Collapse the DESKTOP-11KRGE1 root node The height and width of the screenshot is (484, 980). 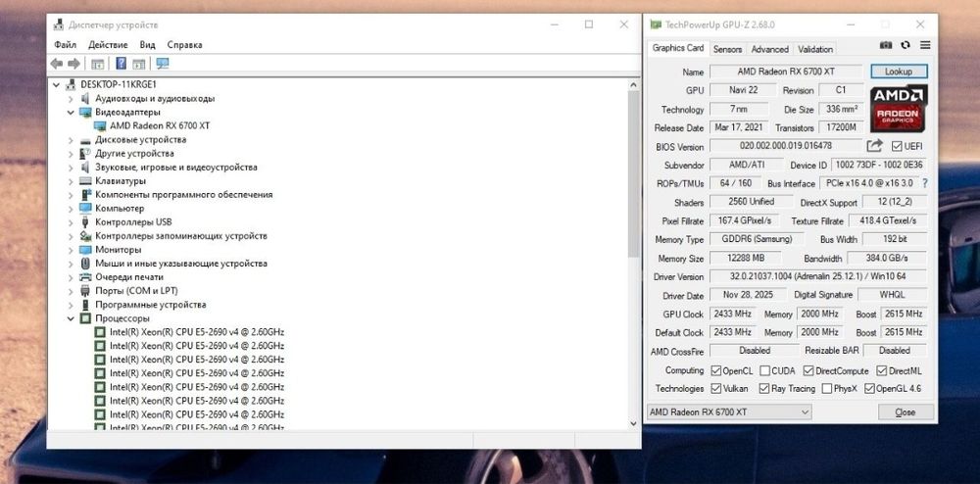click(x=56, y=85)
